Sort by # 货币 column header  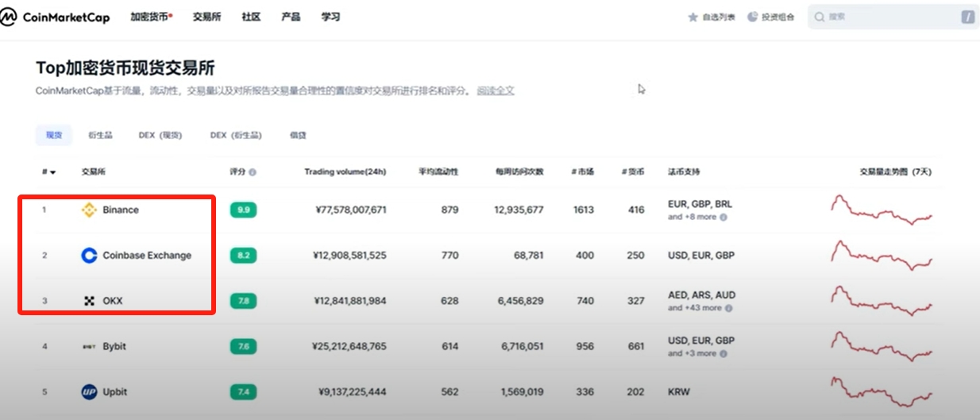633,172
